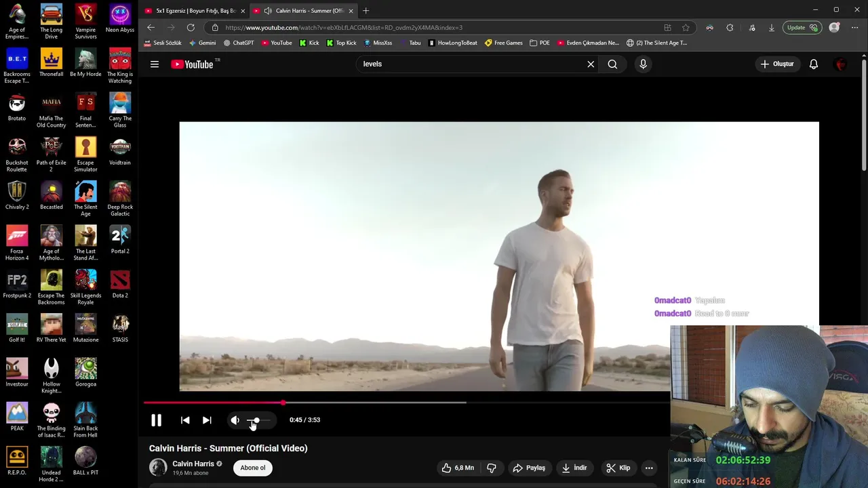The height and width of the screenshot is (488, 868).
Task: Open the YouTube guide hamburger menu
Action: click(x=155, y=64)
